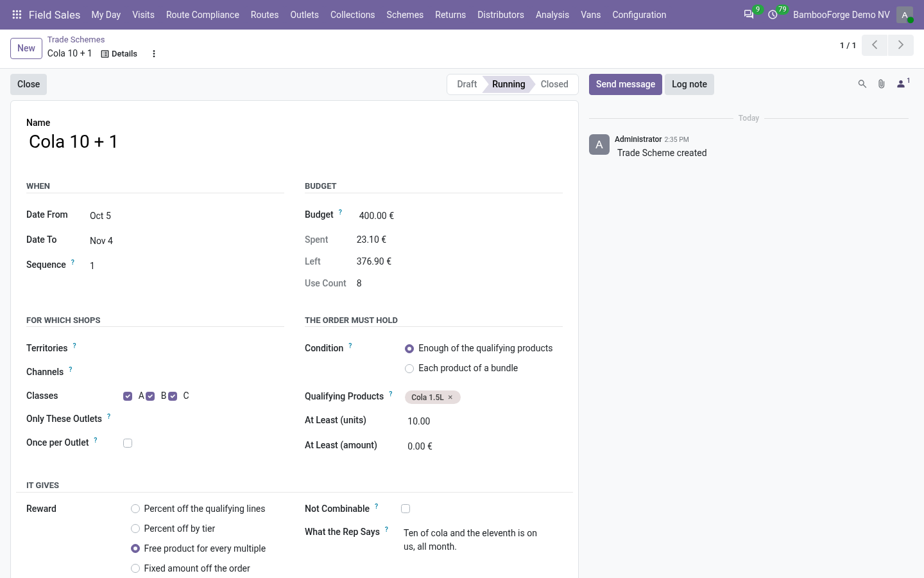Screen dimensions: 924x578
Task: Set the status to Closed
Action: pyautogui.click(x=554, y=84)
